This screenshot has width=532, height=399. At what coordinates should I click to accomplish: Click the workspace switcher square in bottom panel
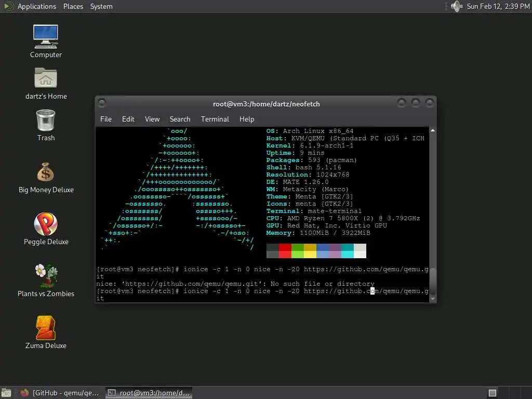point(493,393)
